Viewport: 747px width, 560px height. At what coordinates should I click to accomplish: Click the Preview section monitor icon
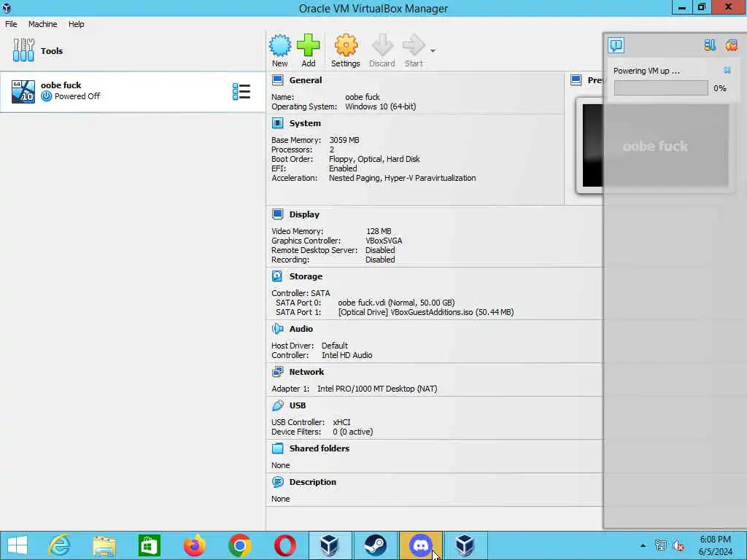[576, 80]
